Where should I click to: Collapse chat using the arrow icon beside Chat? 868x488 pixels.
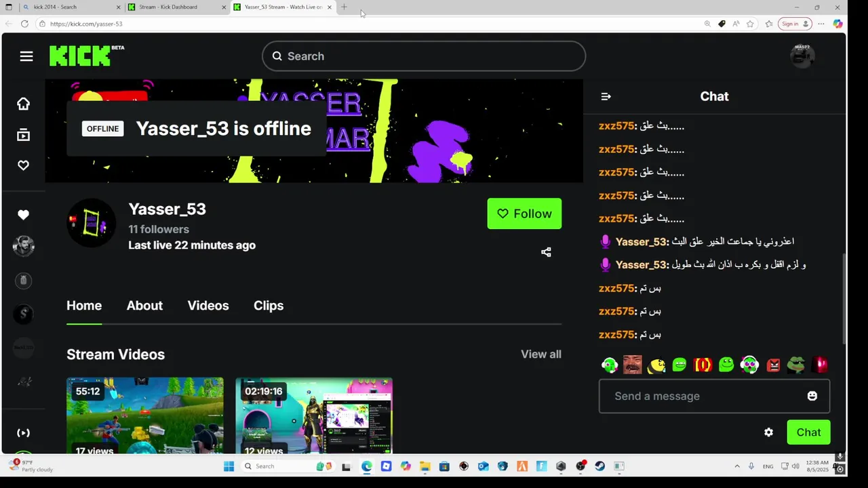click(606, 96)
